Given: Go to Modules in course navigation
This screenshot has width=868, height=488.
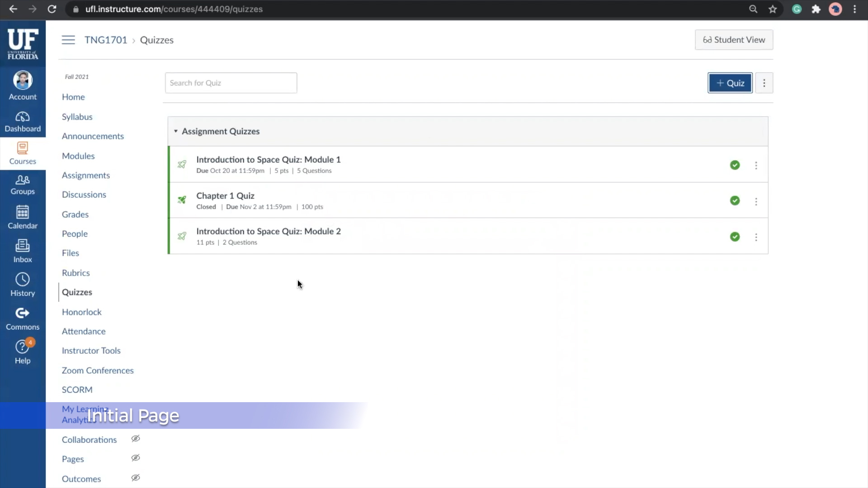Looking at the screenshot, I should point(78,156).
